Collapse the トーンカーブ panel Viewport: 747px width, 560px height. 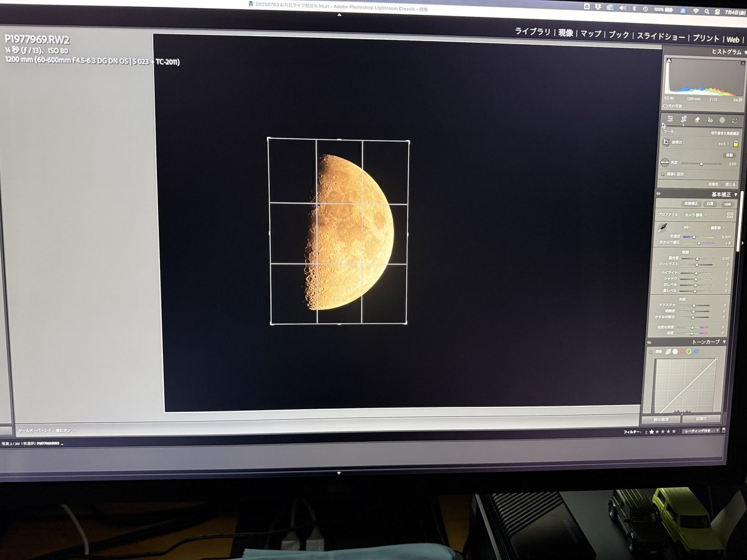724,342
